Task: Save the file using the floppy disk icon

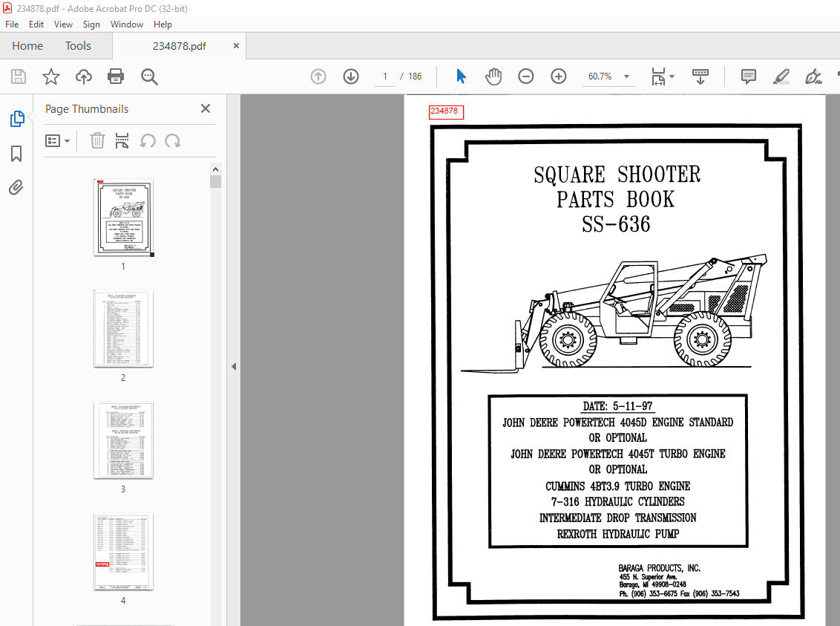Action: click(x=19, y=76)
